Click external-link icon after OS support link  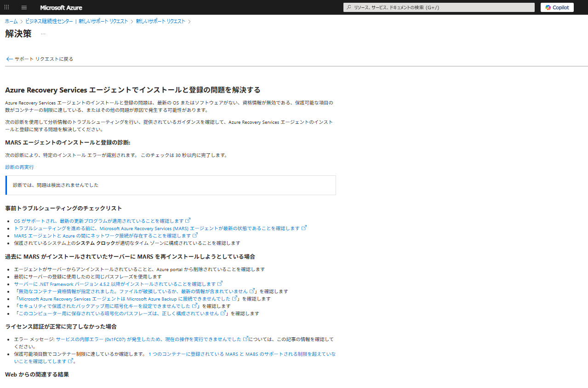tap(188, 220)
